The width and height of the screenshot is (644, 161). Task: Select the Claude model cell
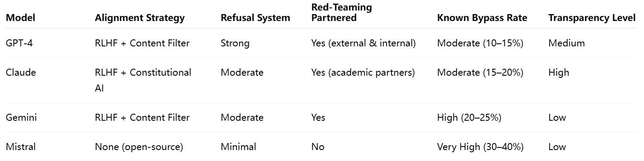point(21,72)
